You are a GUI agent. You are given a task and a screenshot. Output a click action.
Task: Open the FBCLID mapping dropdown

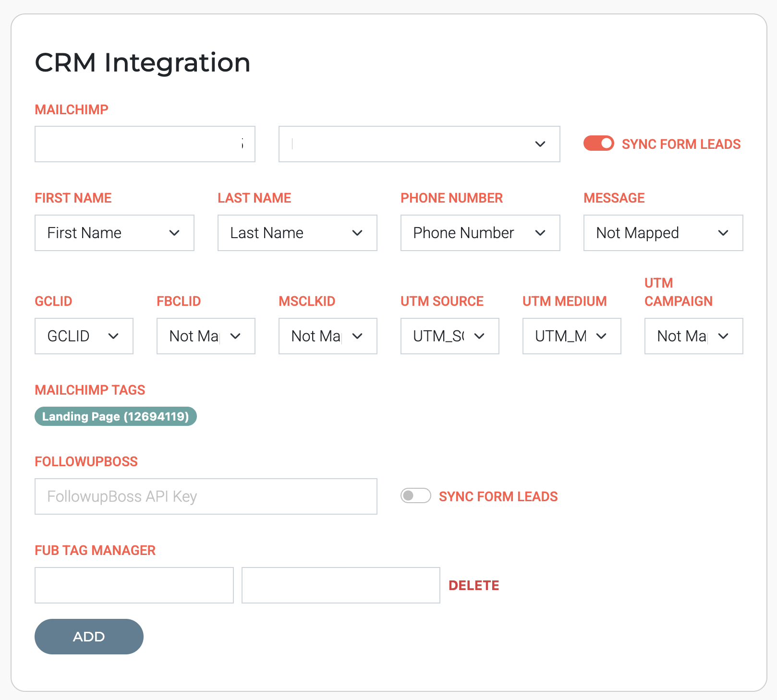tap(206, 336)
